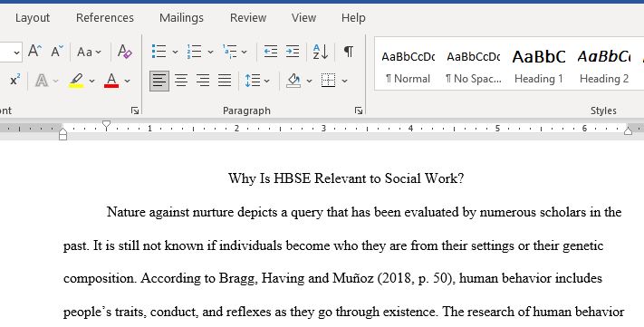Toggle show paragraph marks
644x327 pixels.
[x=349, y=52]
